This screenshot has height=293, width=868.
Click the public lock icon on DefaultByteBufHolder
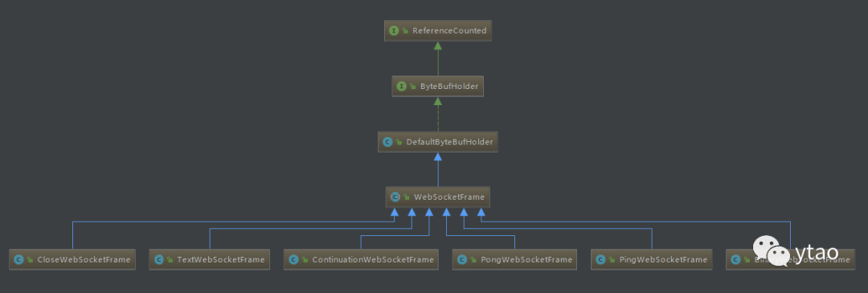pos(399,143)
